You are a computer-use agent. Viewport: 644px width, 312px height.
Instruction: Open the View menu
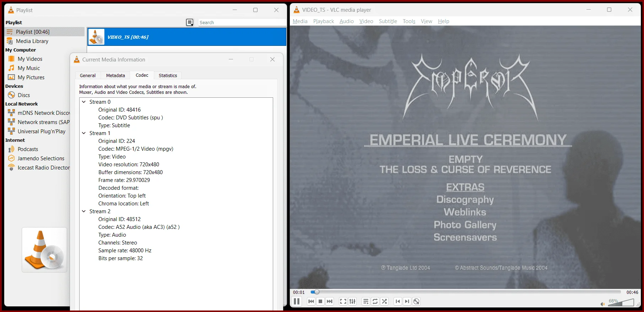[x=427, y=21]
